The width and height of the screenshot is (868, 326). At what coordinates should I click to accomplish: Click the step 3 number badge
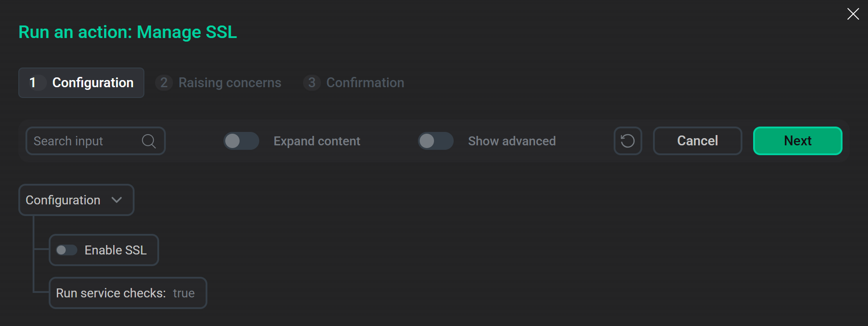coord(312,83)
